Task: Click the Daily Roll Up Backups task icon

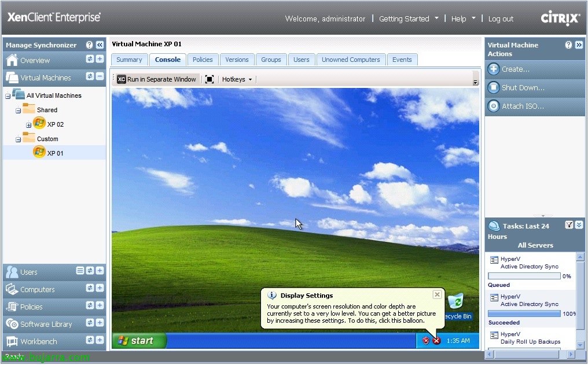Action: coord(494,335)
